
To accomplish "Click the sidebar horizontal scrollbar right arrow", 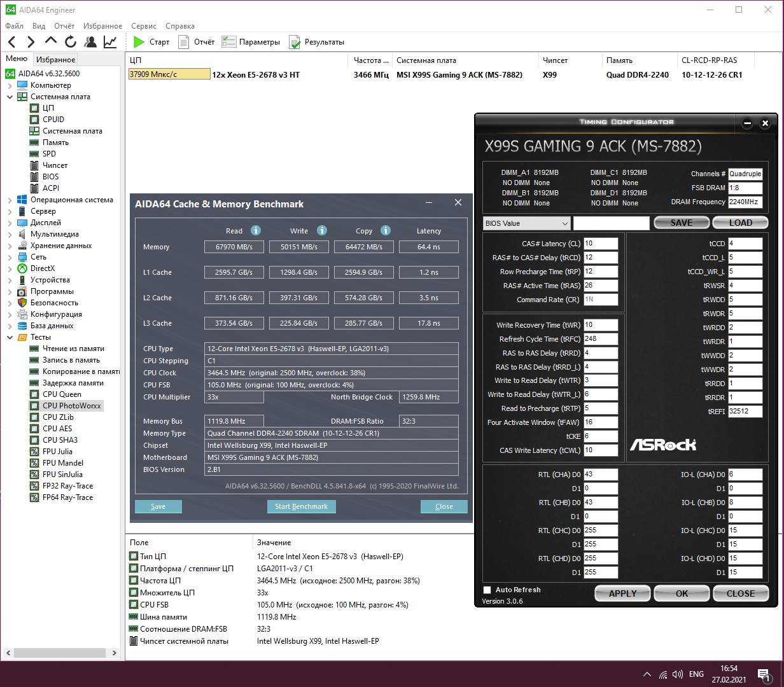I will pyautogui.click(x=115, y=653).
